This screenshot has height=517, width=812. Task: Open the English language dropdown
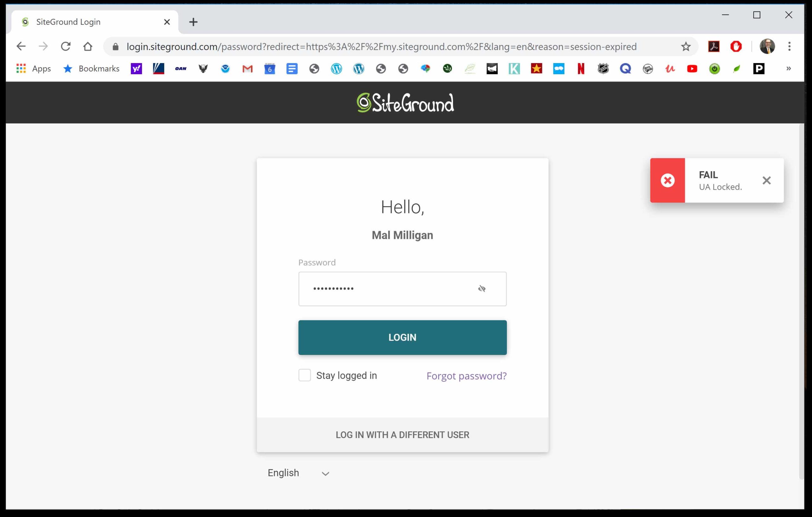click(x=298, y=473)
